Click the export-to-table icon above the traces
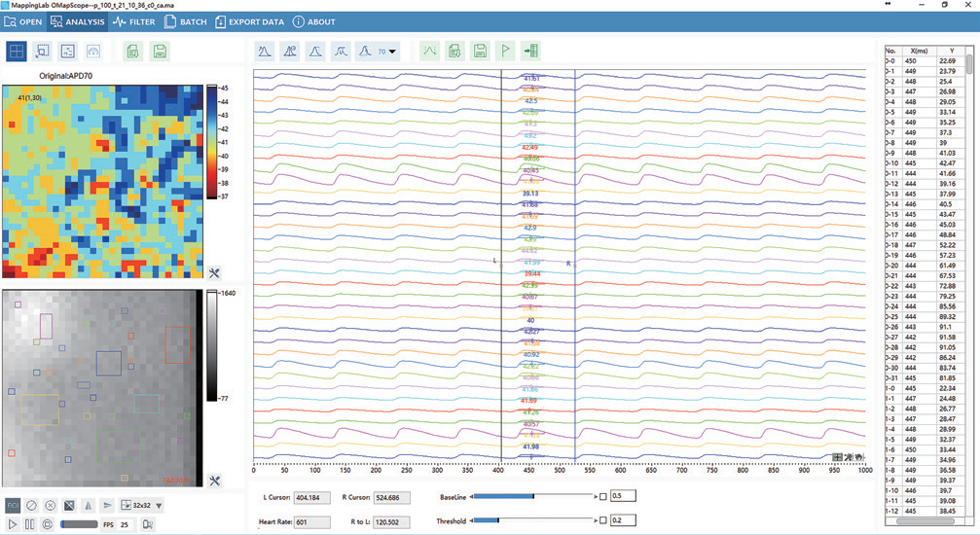This screenshot has width=980, height=535. click(x=530, y=51)
